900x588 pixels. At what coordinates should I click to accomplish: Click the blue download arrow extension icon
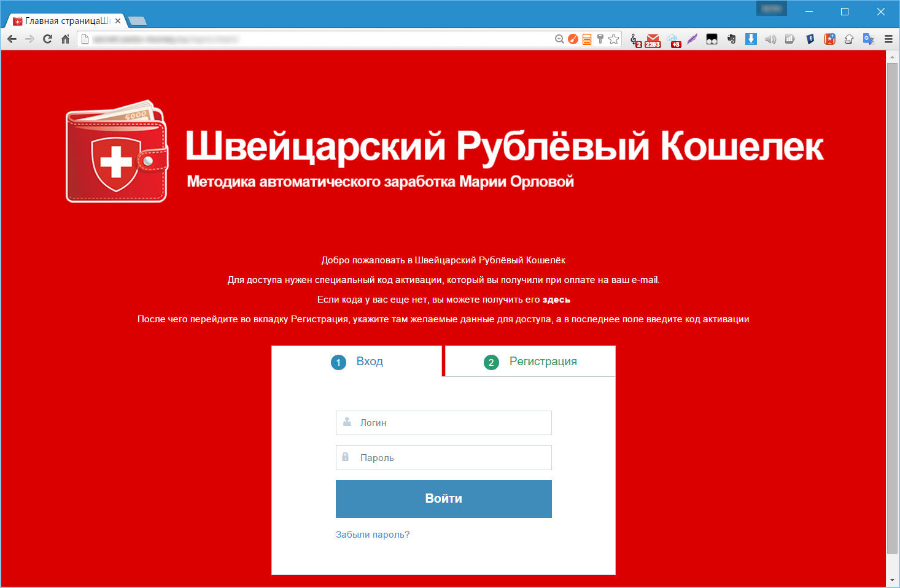751,39
